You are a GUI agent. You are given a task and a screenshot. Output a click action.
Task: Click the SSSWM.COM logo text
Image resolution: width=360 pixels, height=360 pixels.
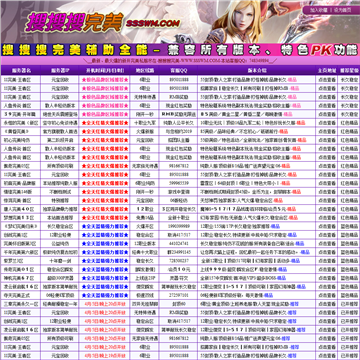[153, 23]
